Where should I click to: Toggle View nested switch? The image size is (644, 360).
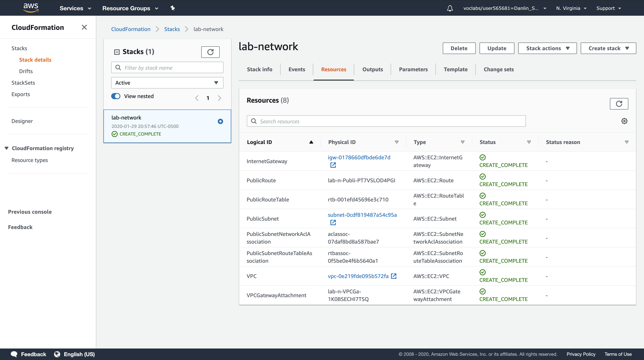click(x=116, y=96)
